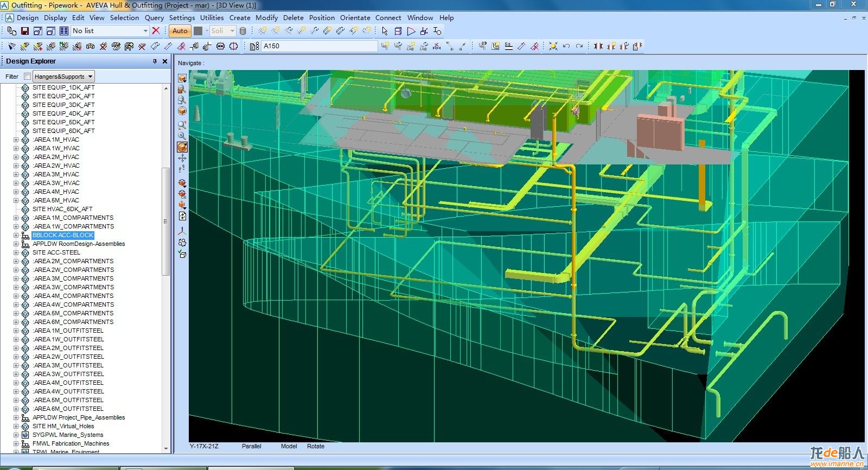Image resolution: width=868 pixels, height=470 pixels.
Task: Select the pan view arrows icon
Action: pos(182,158)
